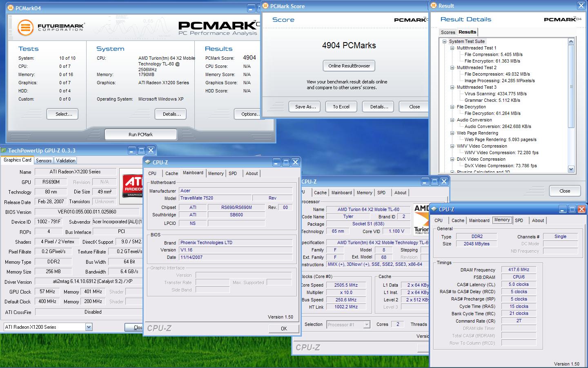Open Memory tab in CPU-Z Mainboard window

coord(216,173)
